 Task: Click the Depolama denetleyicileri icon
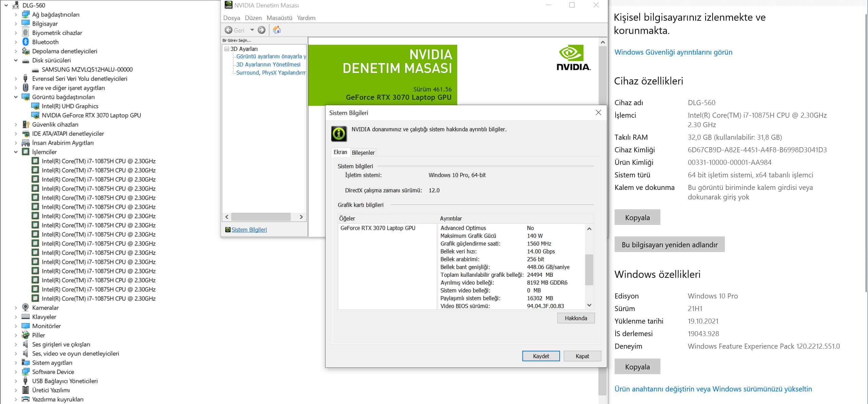tap(25, 51)
